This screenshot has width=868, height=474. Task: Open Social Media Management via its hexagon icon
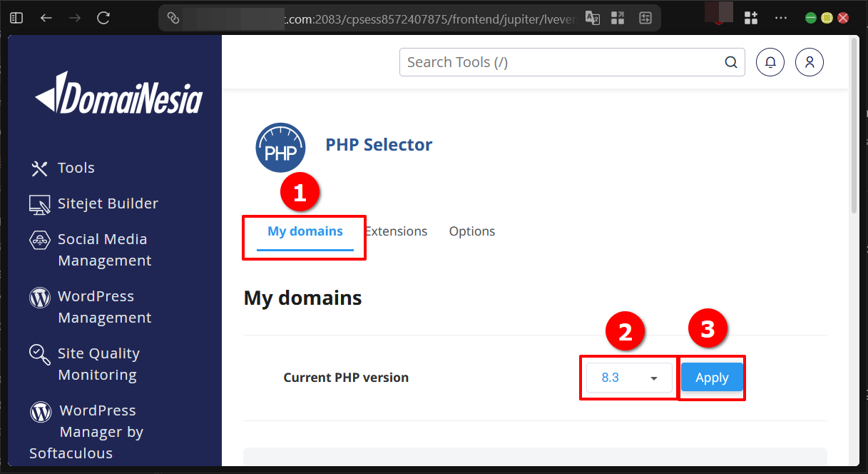click(x=39, y=238)
